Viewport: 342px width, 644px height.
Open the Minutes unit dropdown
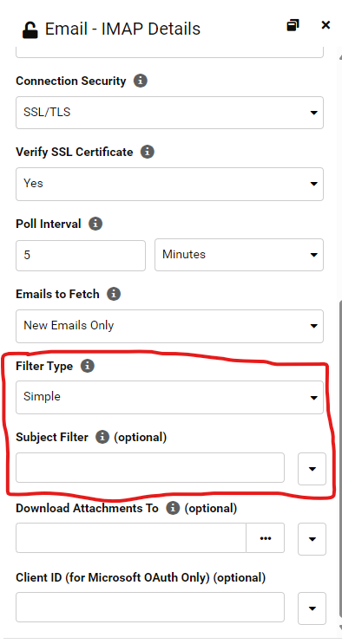point(239,255)
